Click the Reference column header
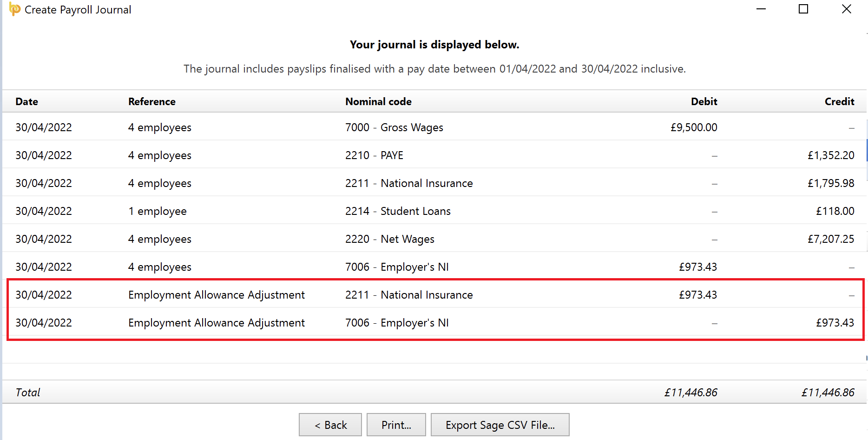The width and height of the screenshot is (868, 440). [x=152, y=101]
